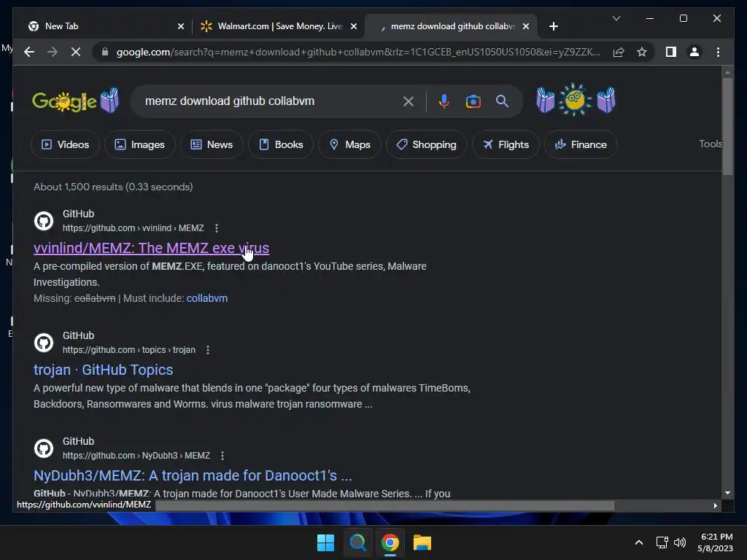Viewport: 747px width, 560px height.
Task: Open Windows Start menu
Action: point(326,542)
